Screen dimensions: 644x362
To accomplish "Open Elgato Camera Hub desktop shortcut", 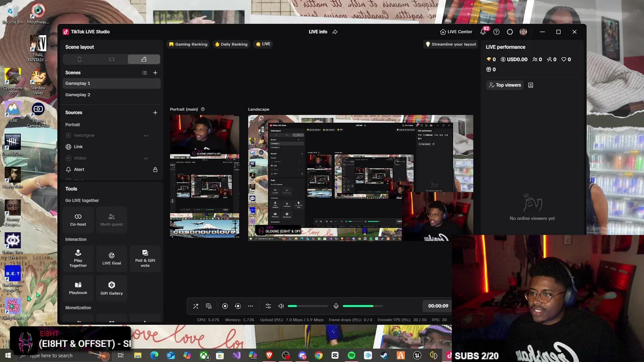I will click(38, 116).
